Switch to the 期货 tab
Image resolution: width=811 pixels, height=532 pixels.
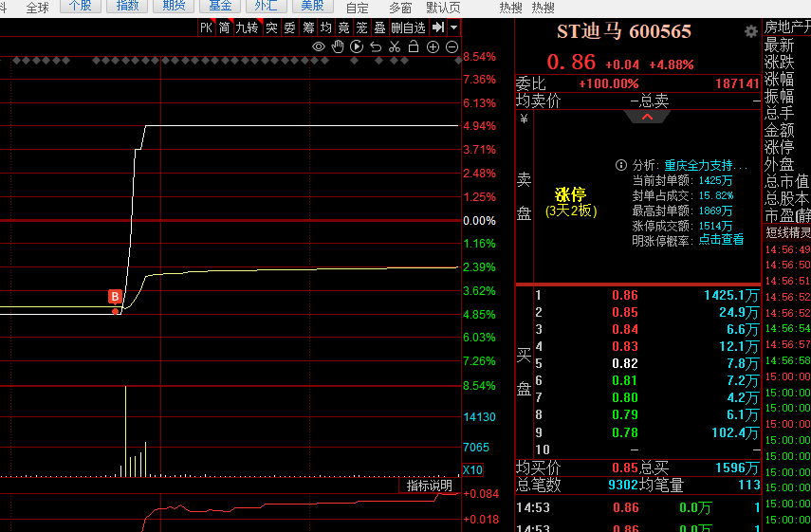174,6
